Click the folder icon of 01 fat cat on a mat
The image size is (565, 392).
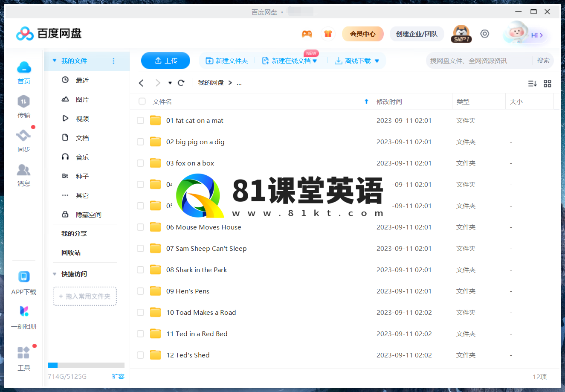point(155,120)
